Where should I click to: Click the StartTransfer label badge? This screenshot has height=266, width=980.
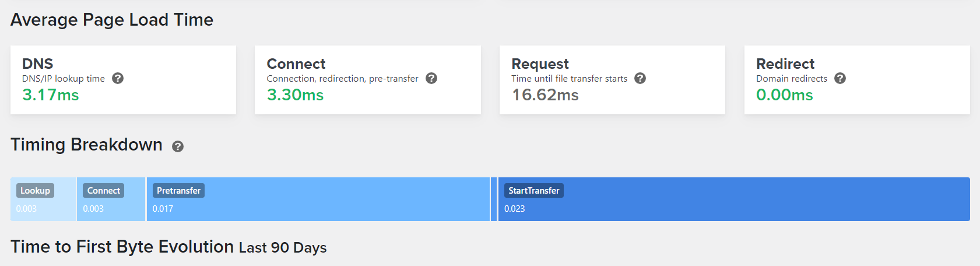click(x=533, y=191)
